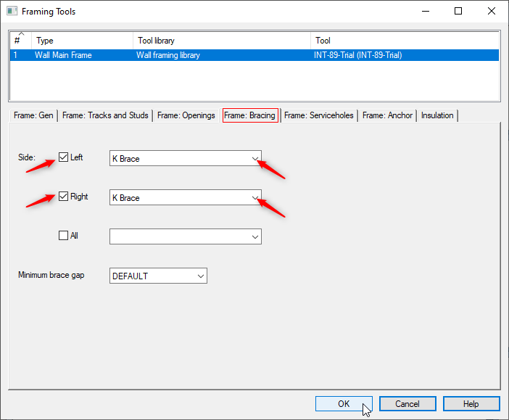Screen dimensions: 509x420
Task: Switch to the Insulation tab
Action: click(x=437, y=115)
